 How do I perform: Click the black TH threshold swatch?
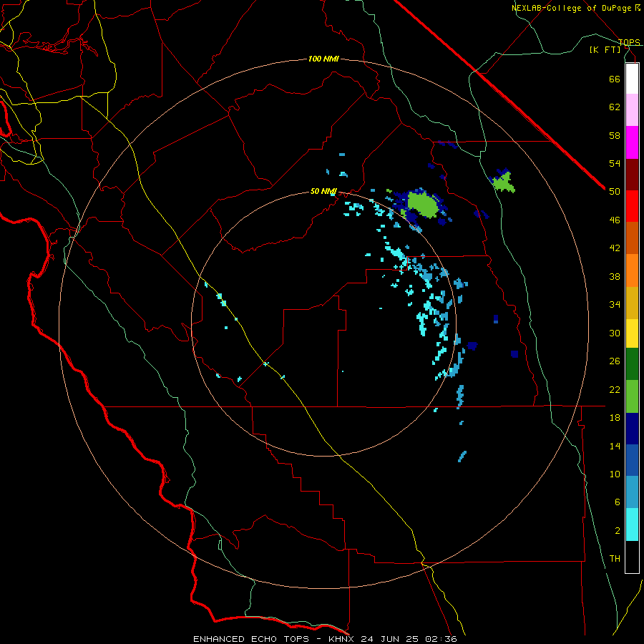pos(632,557)
